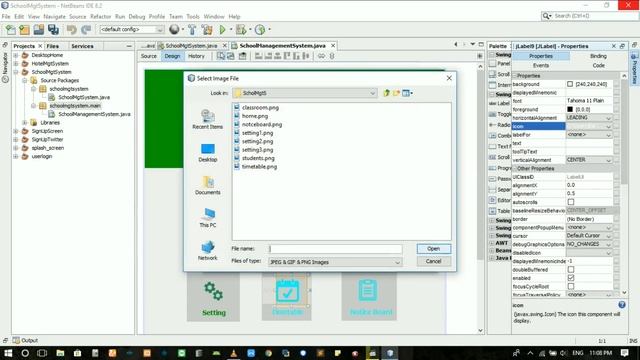
Task: Click the Cortana search circle on taskbar
Action: (x=25, y=353)
